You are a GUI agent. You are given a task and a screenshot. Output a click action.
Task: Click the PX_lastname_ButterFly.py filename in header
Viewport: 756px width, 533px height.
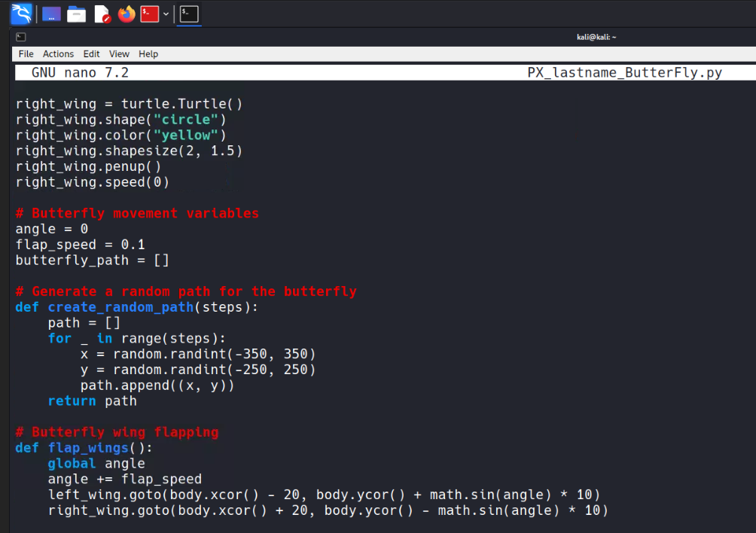coord(624,73)
